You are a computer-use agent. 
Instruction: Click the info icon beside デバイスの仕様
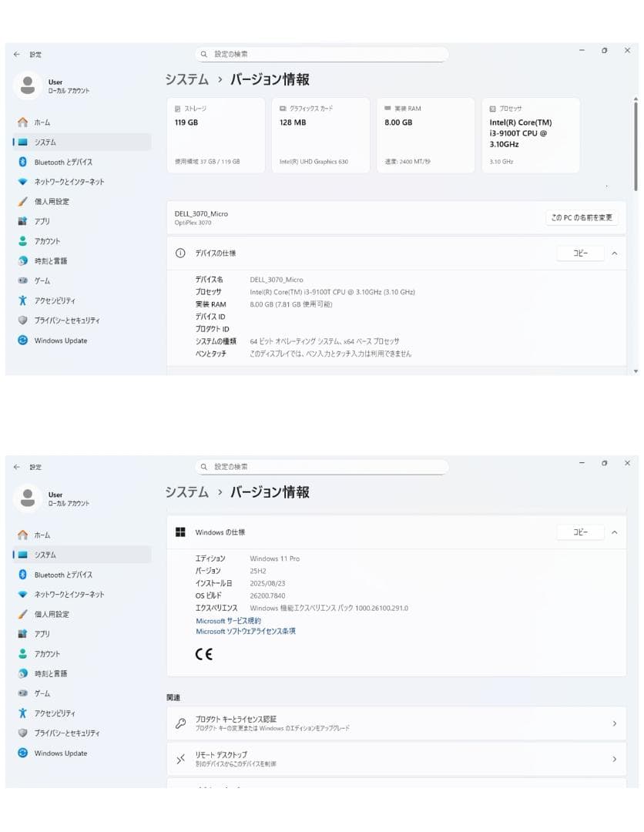180,253
